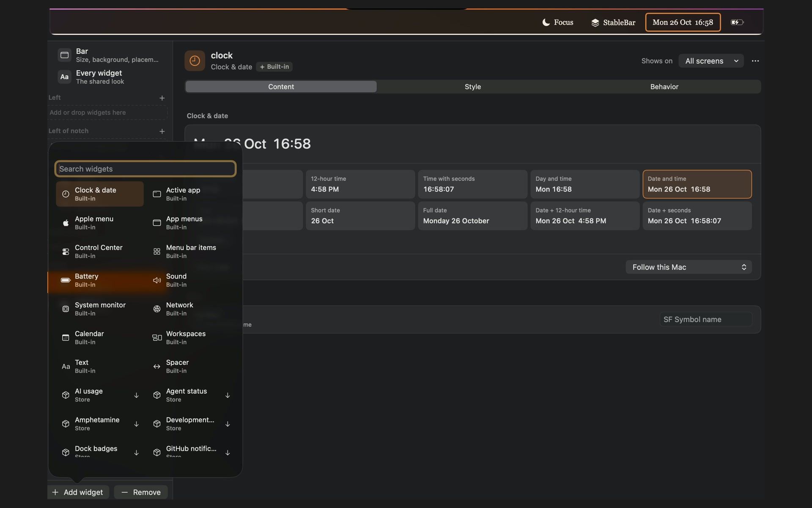Choose the Time with seconds format

[x=472, y=184]
